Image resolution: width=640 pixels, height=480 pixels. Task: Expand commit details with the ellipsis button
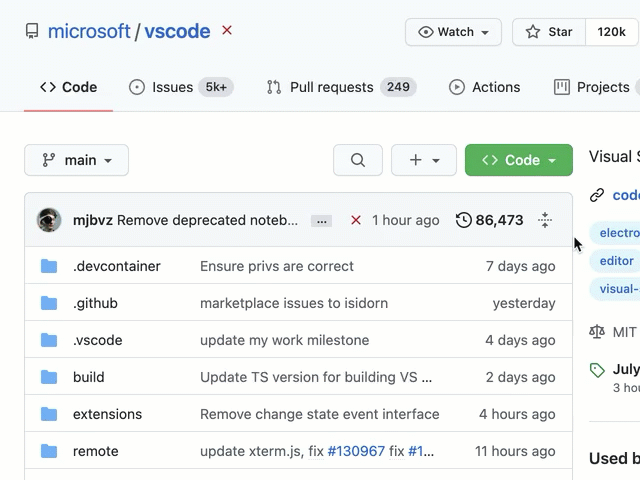click(x=321, y=221)
